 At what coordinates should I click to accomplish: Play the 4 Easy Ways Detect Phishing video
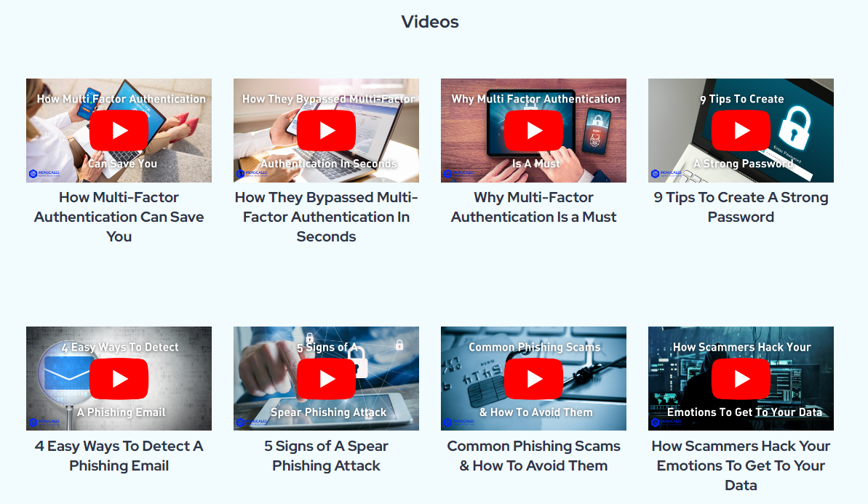[x=119, y=379]
